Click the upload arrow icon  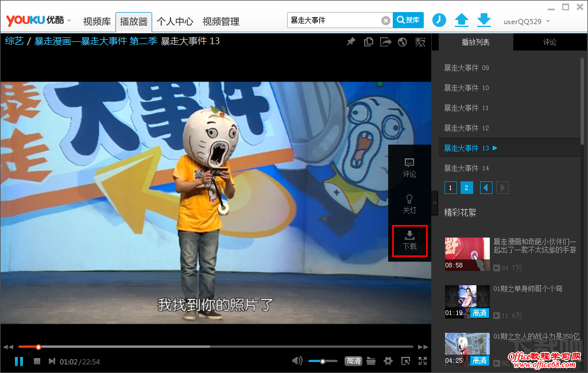click(x=462, y=20)
